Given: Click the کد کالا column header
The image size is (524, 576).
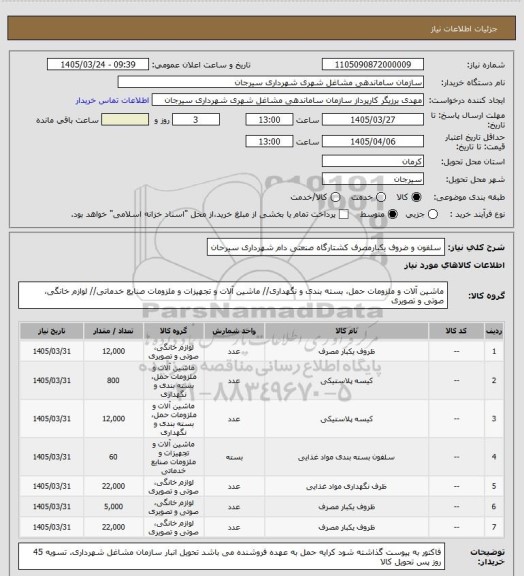Looking at the screenshot, I should (x=456, y=331).
